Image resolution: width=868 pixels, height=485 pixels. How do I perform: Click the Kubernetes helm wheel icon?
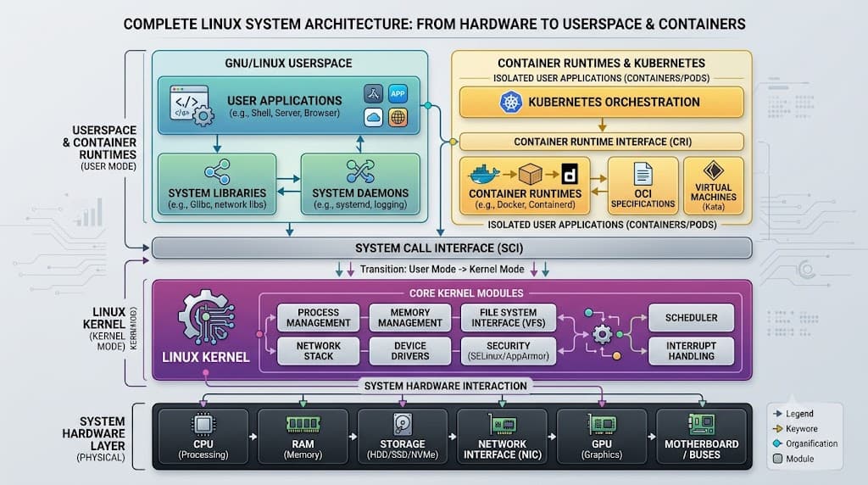tap(510, 102)
